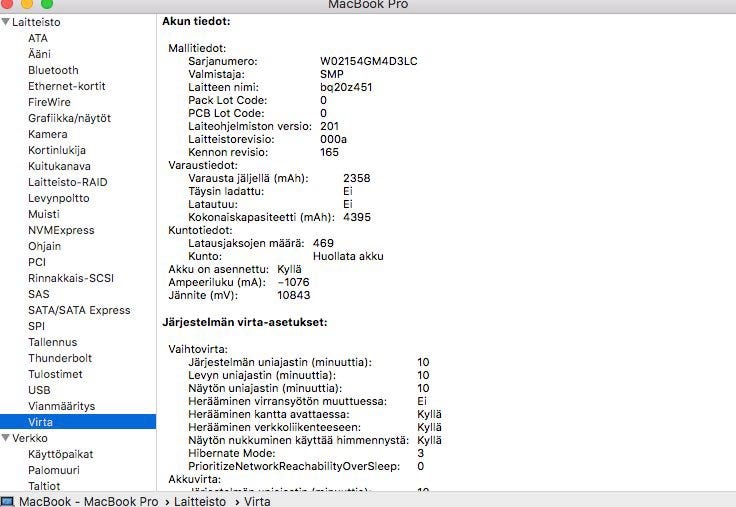Viewport: 736px width, 507px height.
Task: Click the MacBook computer icon in path bar
Action: coord(8,501)
